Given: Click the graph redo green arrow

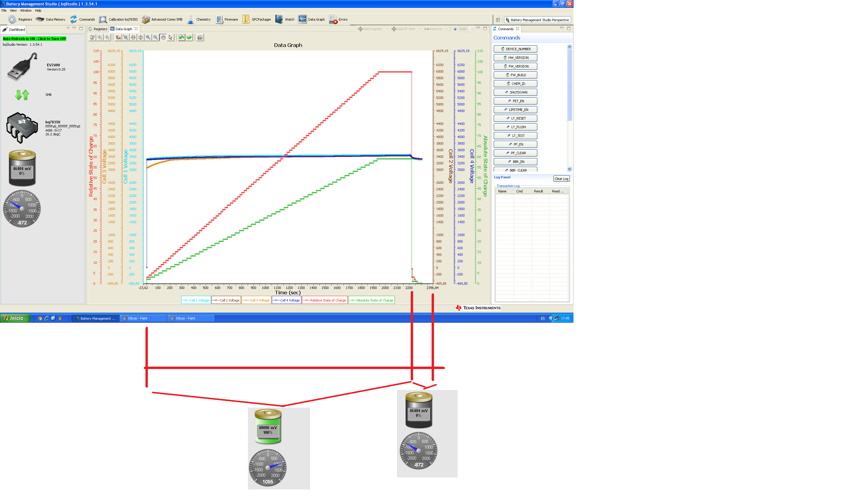Looking at the screenshot, I should 189,37.
